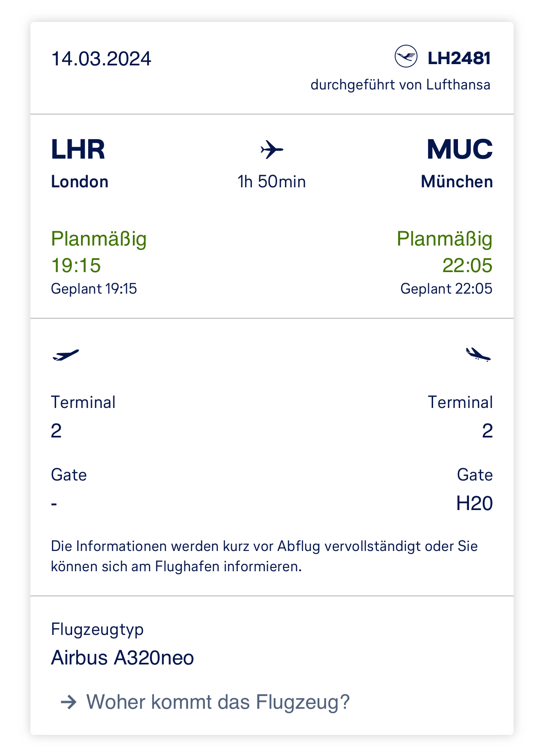Click the departure Planmäßig status label
Viewport: 544px width, 756px height.
99,239
